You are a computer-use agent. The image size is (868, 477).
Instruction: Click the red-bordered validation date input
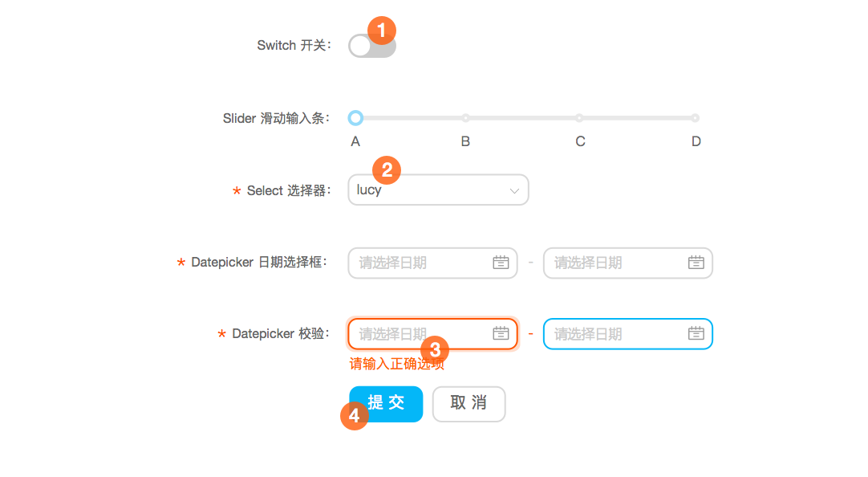click(x=433, y=333)
